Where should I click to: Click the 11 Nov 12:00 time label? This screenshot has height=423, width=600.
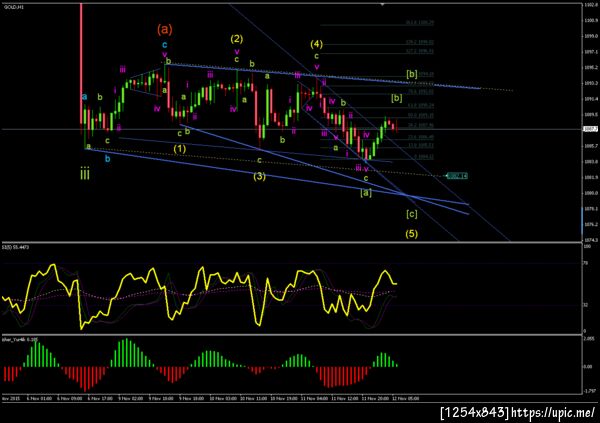(345, 399)
